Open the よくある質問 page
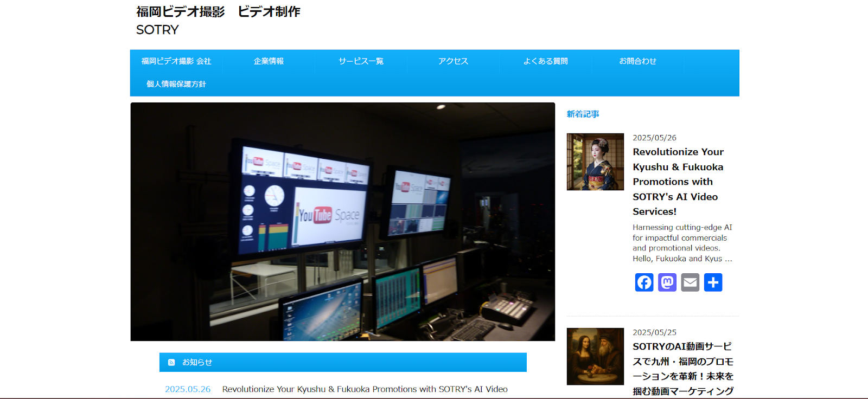Viewport: 868px width, 399px height. tap(545, 61)
